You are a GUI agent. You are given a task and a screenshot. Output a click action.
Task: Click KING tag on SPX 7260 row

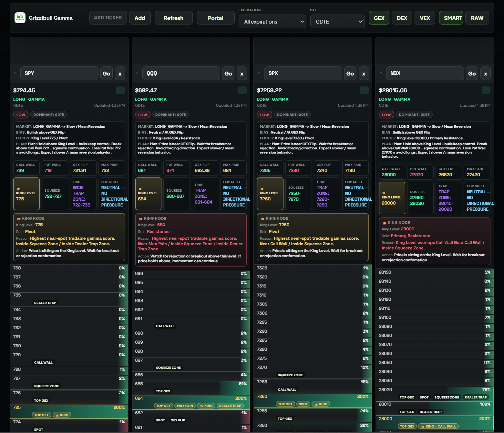[321, 404]
